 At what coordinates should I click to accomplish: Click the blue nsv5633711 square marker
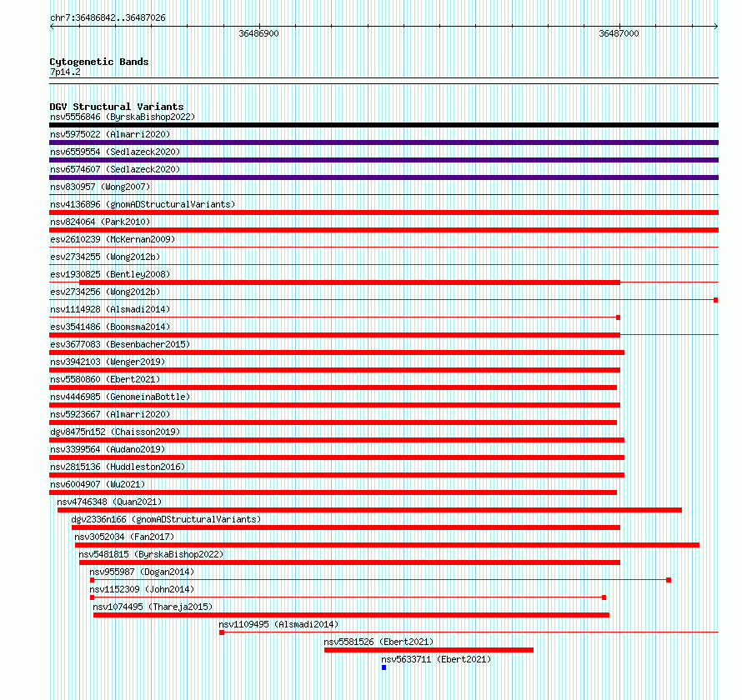click(x=384, y=667)
